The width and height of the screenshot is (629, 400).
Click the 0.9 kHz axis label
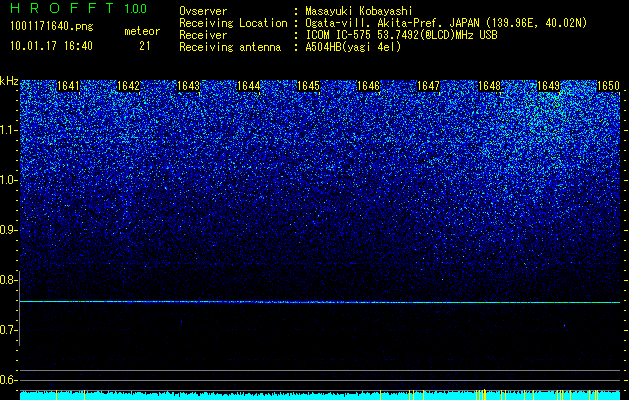coord(8,230)
